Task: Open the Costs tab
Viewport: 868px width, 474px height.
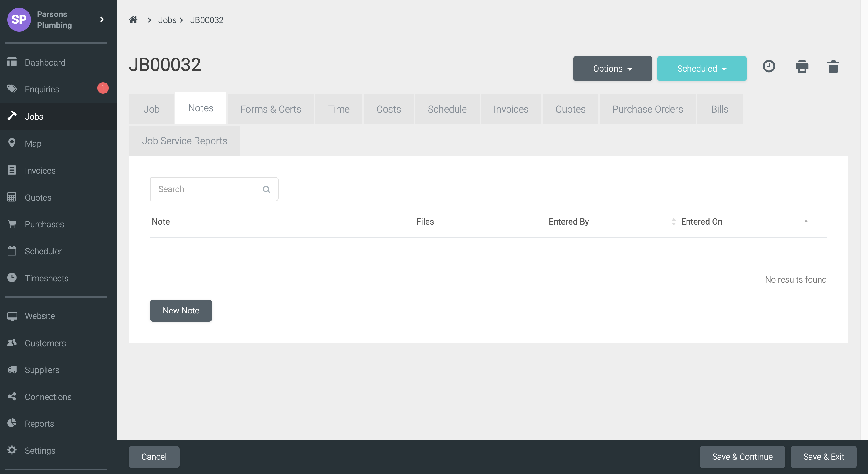Action: click(388, 109)
